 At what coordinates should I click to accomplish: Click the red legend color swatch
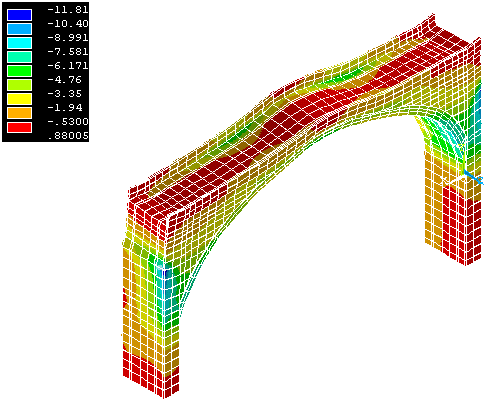click(x=19, y=127)
